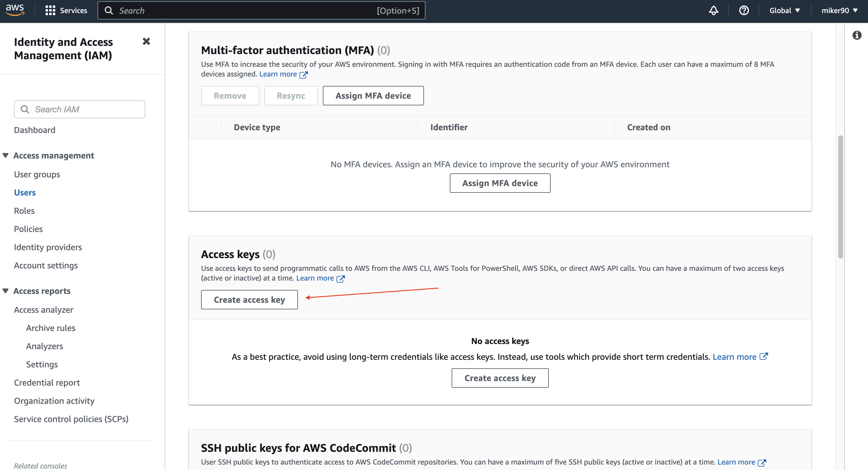
Task: Click the Search IAM magnifier icon
Action: tap(25, 109)
